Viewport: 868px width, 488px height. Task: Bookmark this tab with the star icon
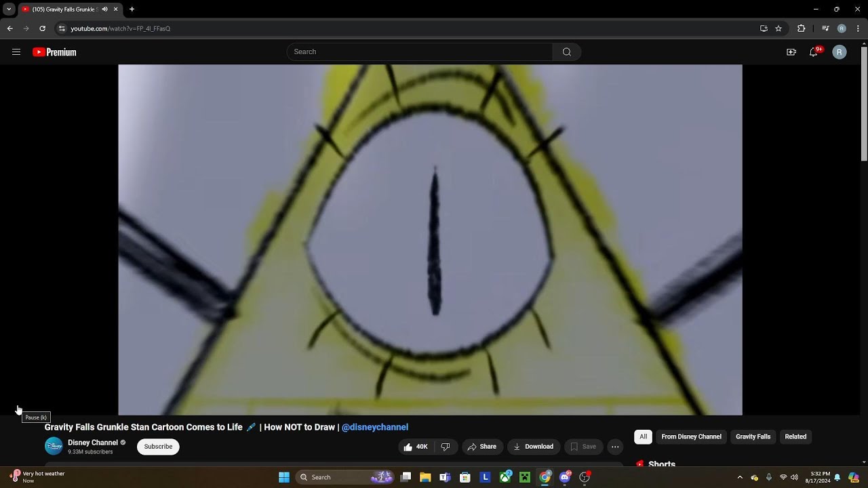778,28
